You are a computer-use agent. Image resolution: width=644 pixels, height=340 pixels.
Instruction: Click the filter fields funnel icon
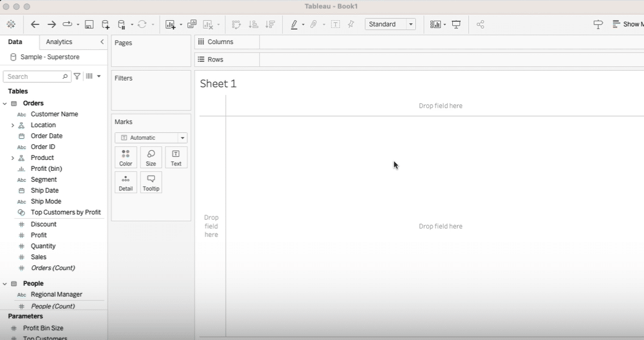pyautogui.click(x=77, y=76)
